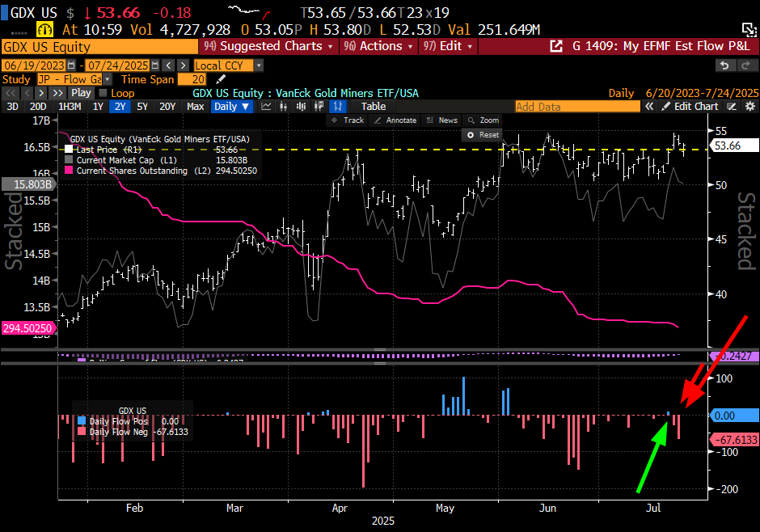Open Table view of chart data
This screenshot has height=532, width=760.
(374, 107)
